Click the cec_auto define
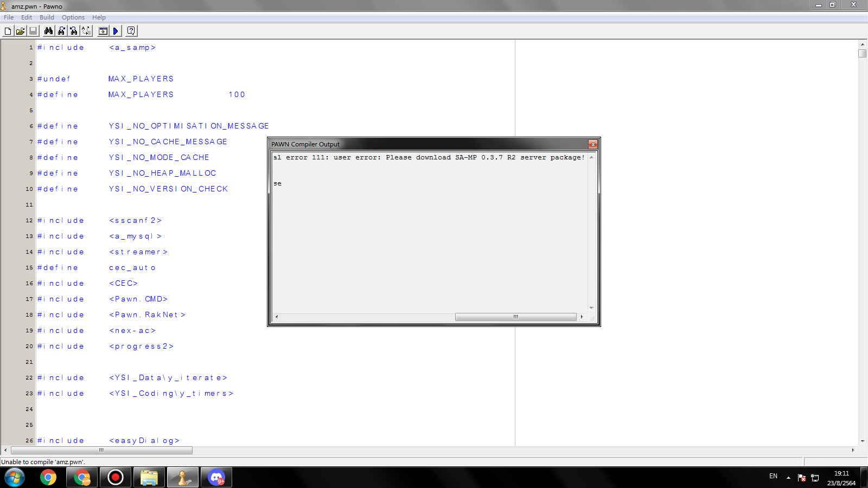Screen dimensions: 868x488 tap(132, 267)
